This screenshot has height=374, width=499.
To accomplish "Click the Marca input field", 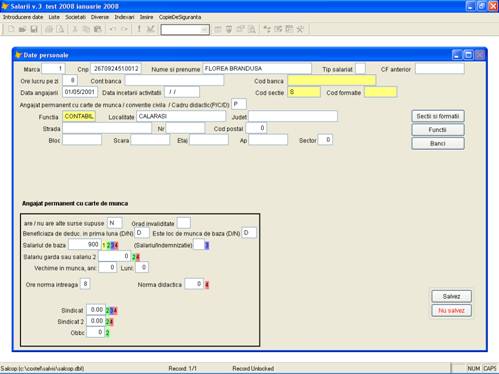I will (x=53, y=69).
